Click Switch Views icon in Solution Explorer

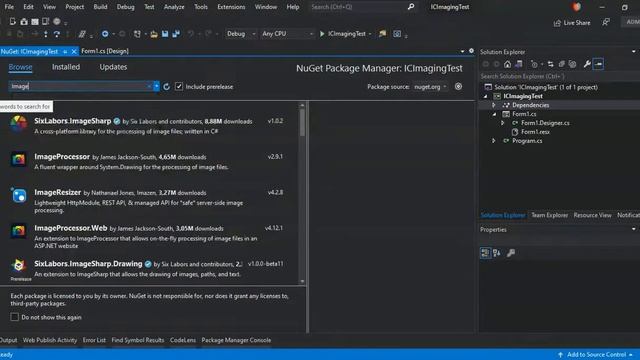(519, 64)
